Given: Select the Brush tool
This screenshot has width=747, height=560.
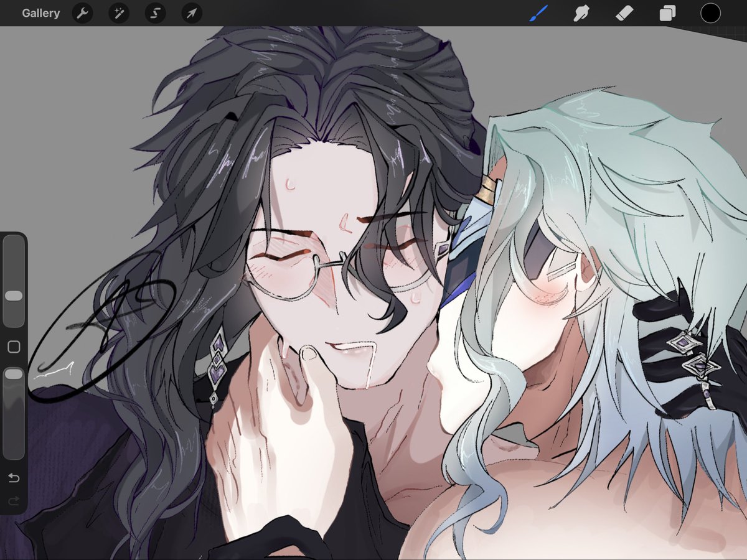Looking at the screenshot, I should click(x=538, y=13).
